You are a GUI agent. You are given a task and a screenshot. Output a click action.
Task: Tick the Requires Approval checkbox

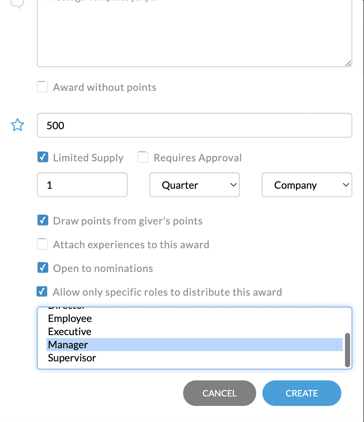[x=143, y=157]
